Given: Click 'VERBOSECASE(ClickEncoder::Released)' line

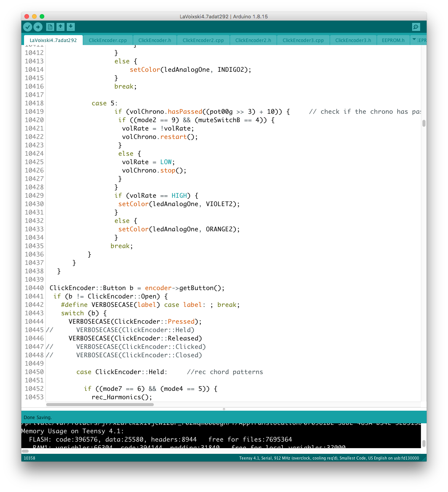Looking at the screenshot, I should pos(135,338).
